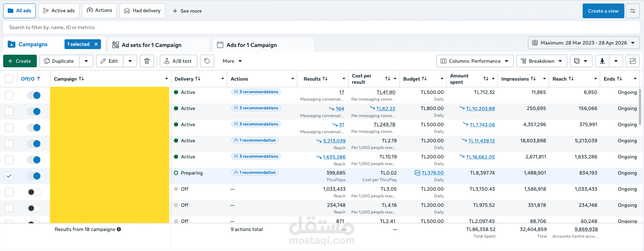Image resolution: width=644 pixels, height=251 pixels.
Task: Click the trash delete icon in toolbar
Action: (x=147, y=61)
